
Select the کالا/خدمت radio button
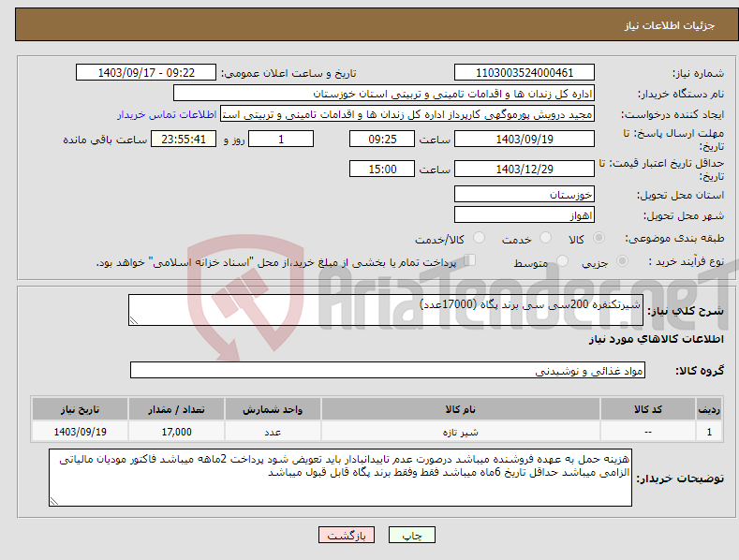pos(479,238)
